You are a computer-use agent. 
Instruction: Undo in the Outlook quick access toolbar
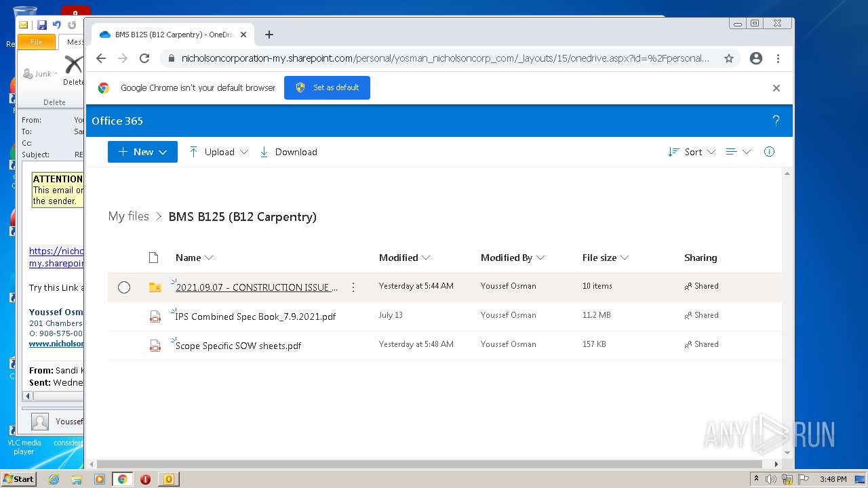(57, 25)
